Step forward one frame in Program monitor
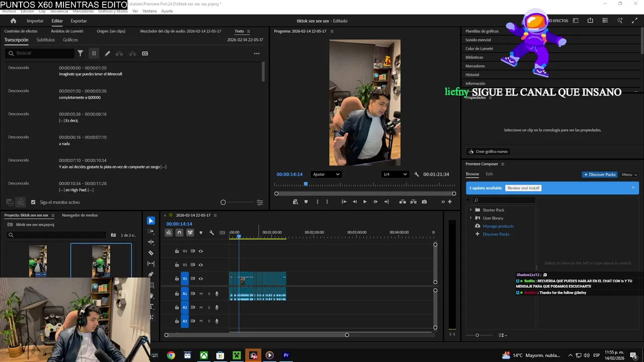 point(375,202)
